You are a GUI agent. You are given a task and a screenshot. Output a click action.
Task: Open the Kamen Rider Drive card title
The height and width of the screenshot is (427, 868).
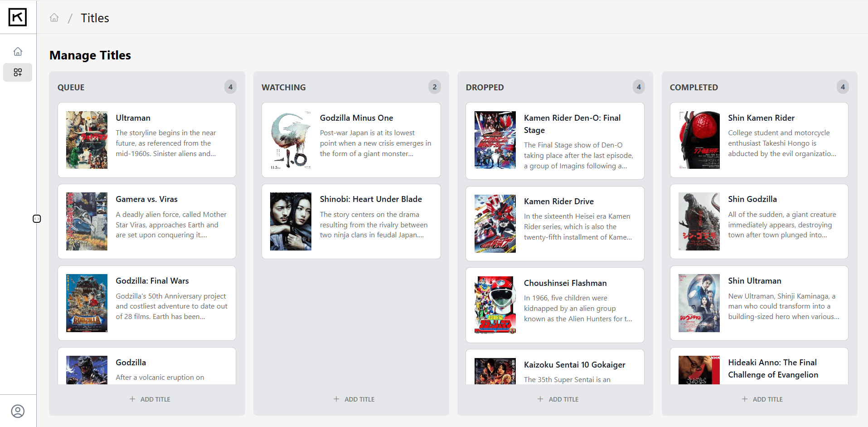pos(558,201)
